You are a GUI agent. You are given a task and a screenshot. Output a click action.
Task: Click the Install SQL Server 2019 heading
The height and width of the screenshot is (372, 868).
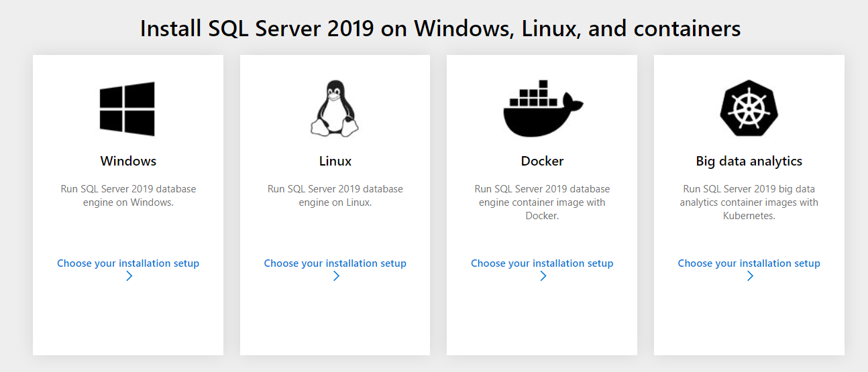[440, 28]
